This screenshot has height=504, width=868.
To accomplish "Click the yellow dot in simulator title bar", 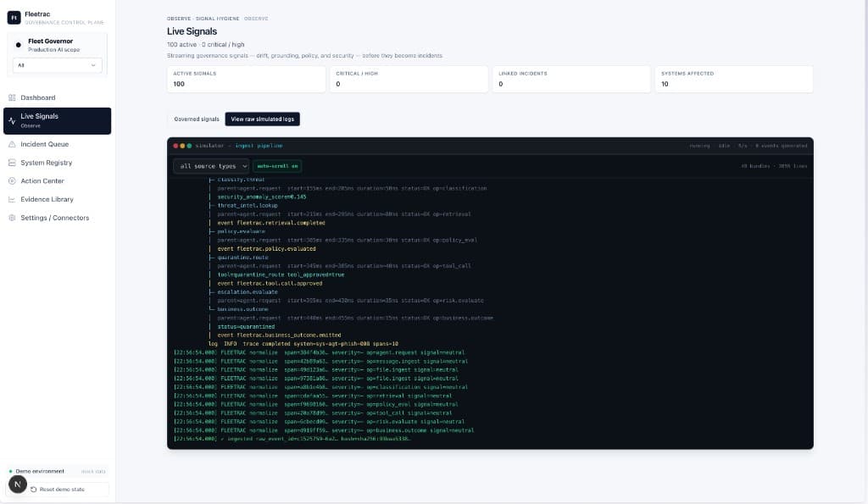I will pos(183,146).
